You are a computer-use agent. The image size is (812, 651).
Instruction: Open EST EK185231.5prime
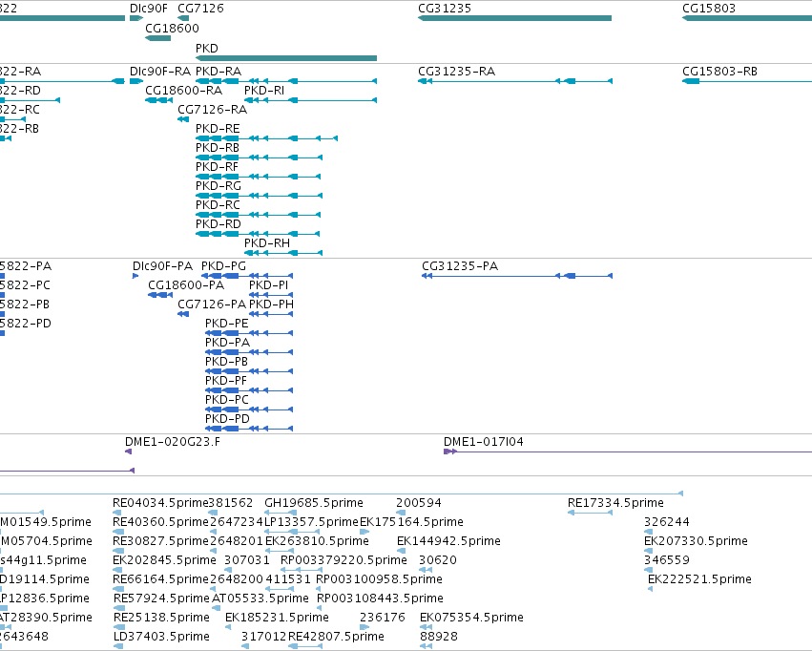tap(277, 618)
